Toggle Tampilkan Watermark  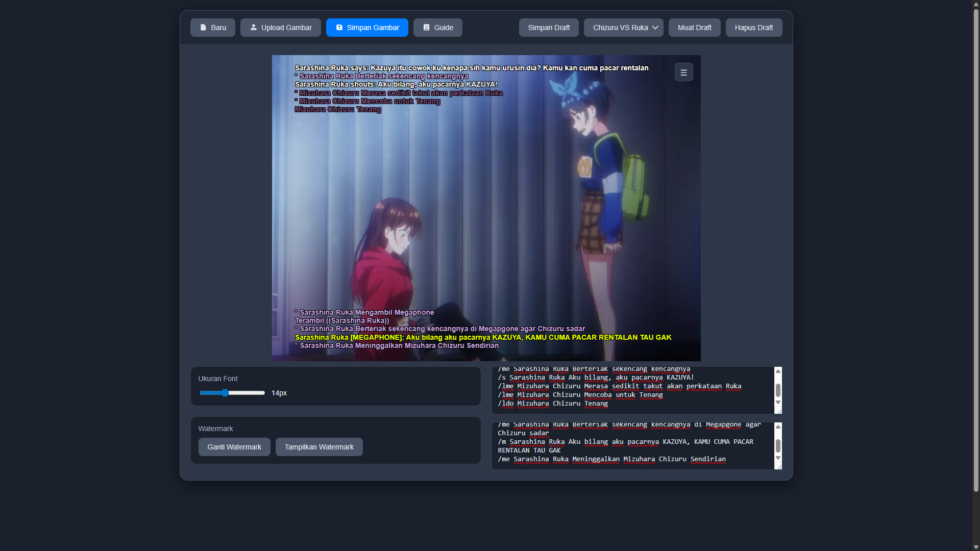pos(319,447)
